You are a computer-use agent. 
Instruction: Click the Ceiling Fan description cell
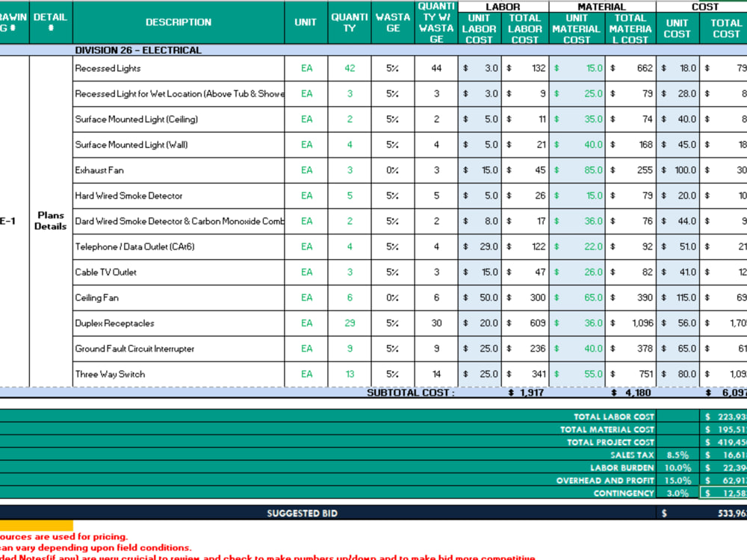(179, 298)
